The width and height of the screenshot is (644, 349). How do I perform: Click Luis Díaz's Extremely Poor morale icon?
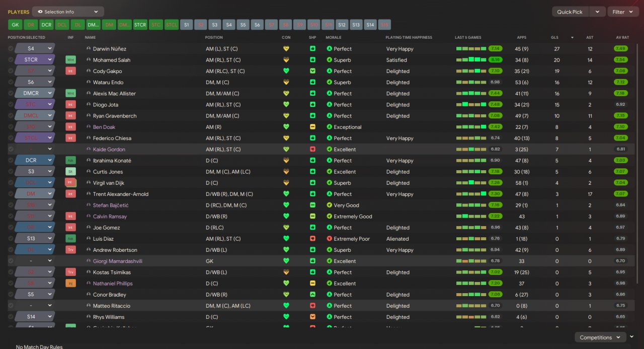pos(330,239)
